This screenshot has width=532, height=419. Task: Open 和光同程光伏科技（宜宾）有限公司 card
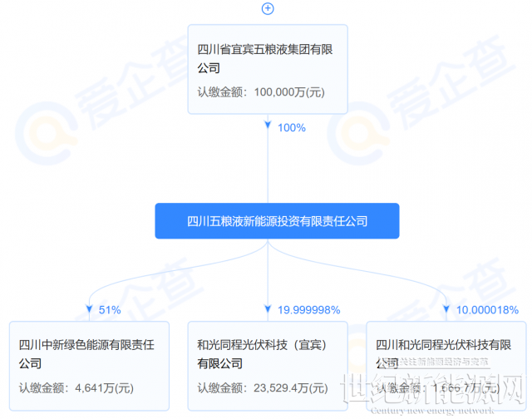pyautogui.click(x=268, y=366)
